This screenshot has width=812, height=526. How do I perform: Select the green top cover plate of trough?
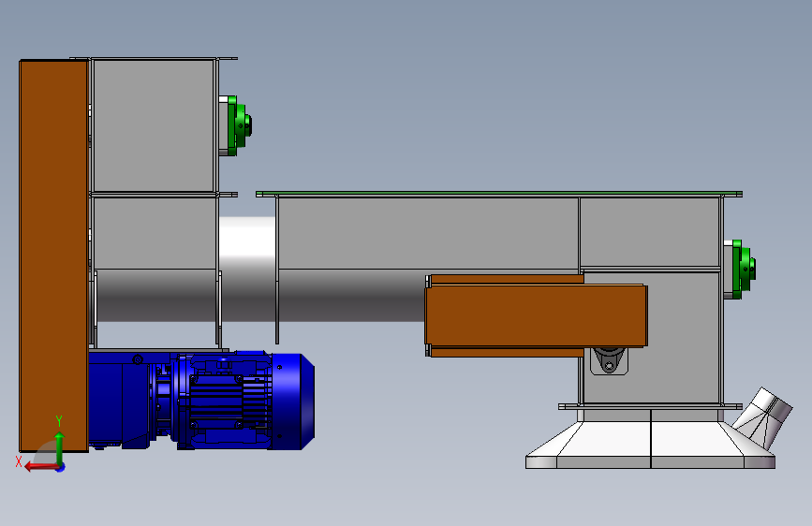499,194
